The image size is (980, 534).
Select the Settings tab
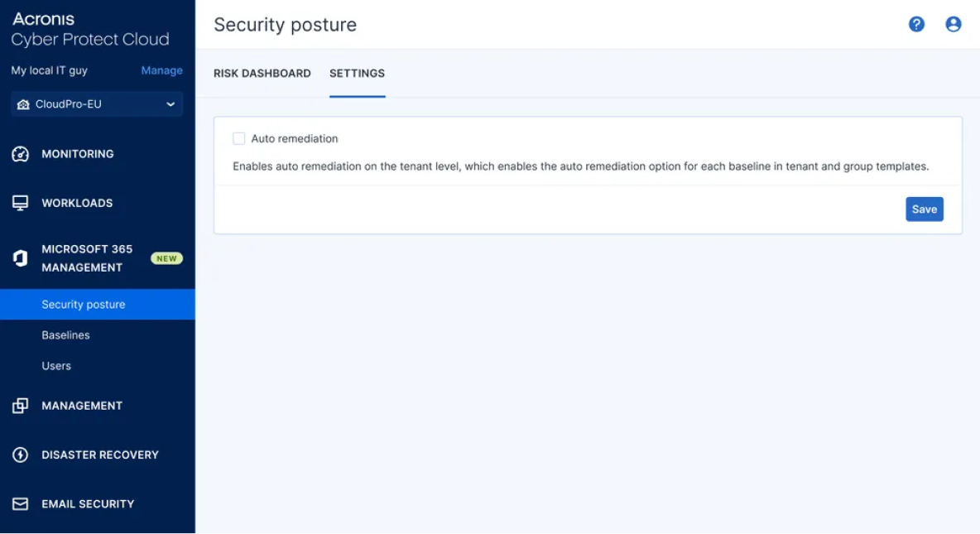tap(357, 73)
